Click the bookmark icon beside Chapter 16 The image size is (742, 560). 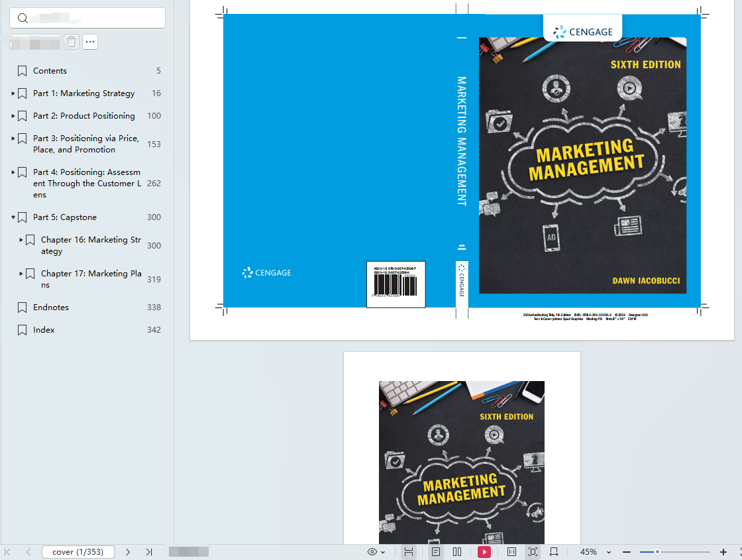30,240
